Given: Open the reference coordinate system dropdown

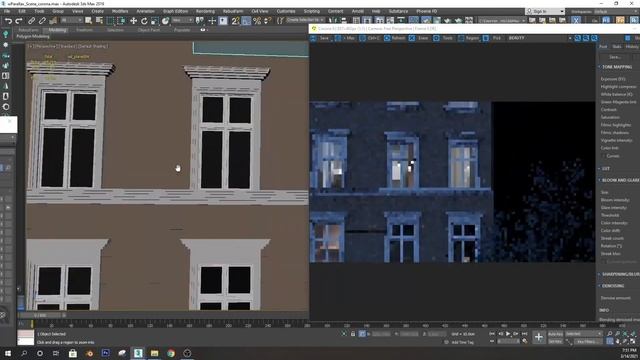Looking at the screenshot, I should point(182,20).
